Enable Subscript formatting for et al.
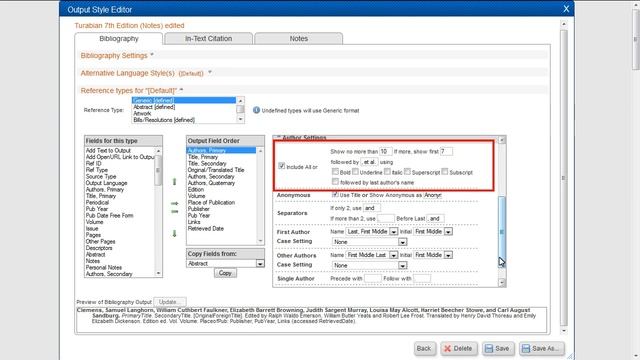Screen dimensions: 640x360 (445, 171)
